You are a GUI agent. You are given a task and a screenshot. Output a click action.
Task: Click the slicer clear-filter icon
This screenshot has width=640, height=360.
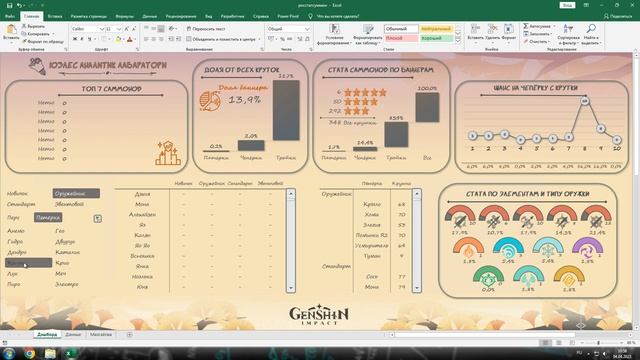pos(98,218)
